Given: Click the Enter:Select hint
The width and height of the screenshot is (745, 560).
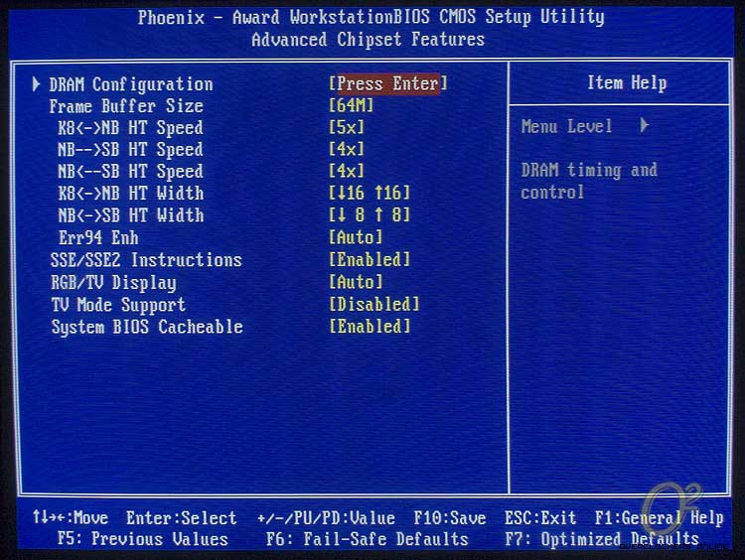Looking at the screenshot, I should (182, 517).
